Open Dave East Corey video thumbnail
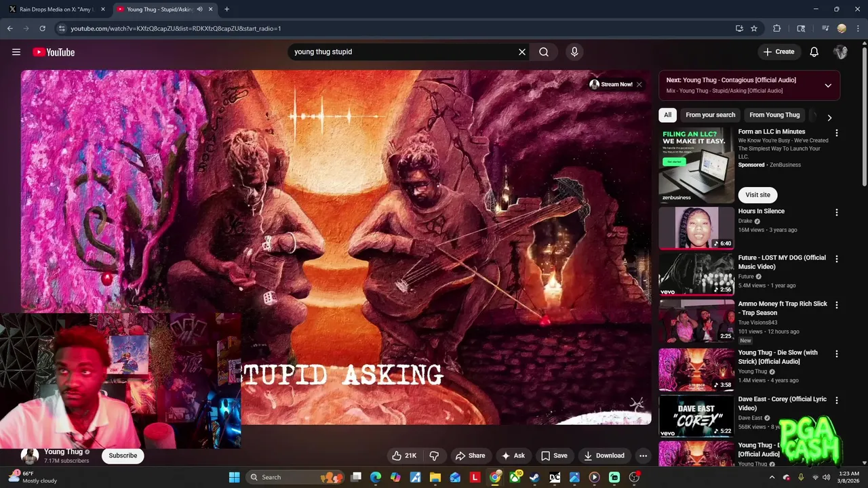The width and height of the screenshot is (868, 488). (696, 416)
